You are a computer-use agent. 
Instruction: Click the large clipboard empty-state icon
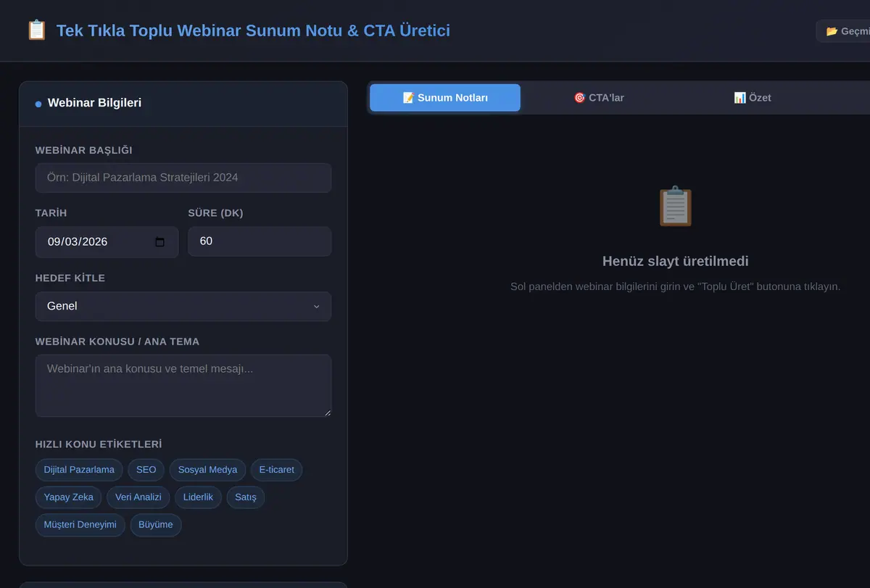[676, 207]
